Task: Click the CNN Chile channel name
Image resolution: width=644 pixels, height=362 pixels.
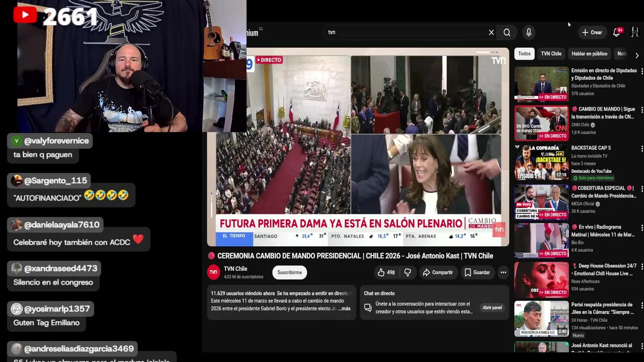Action: coord(580,125)
